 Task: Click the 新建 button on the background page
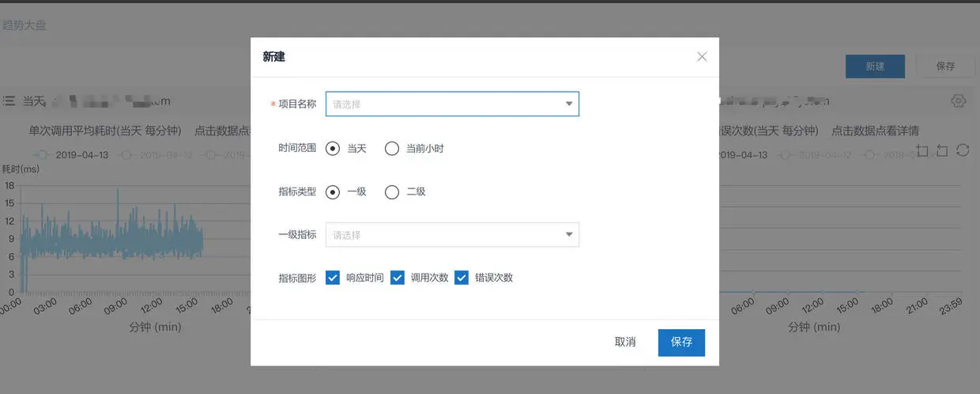[875, 66]
